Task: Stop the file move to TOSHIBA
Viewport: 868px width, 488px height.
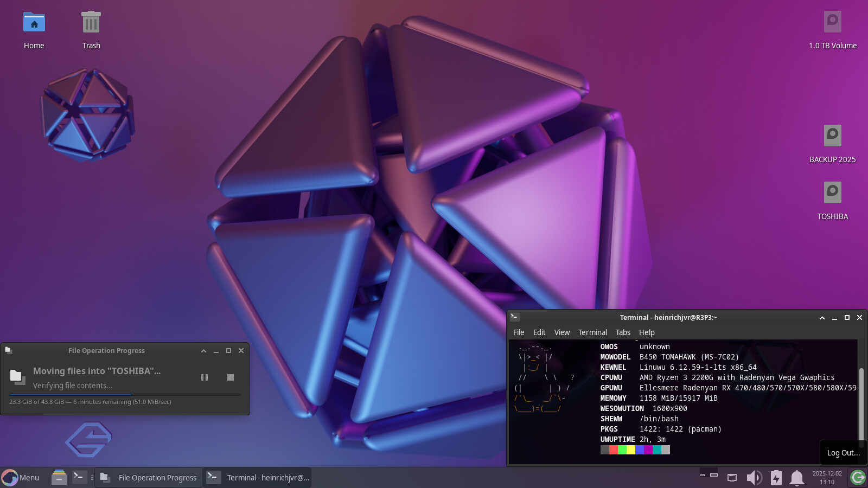Action: 231,377
